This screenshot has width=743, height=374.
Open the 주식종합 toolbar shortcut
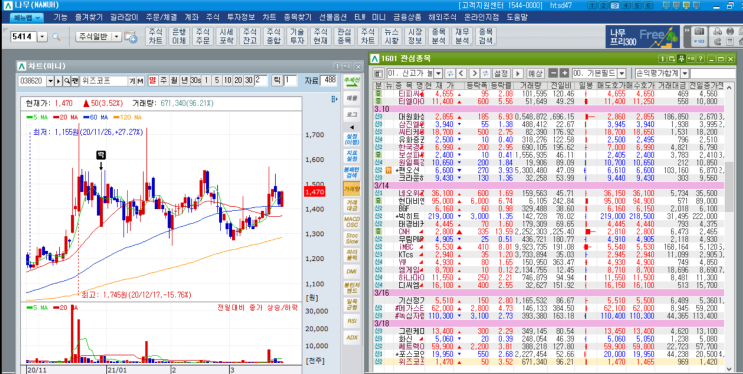click(273, 36)
